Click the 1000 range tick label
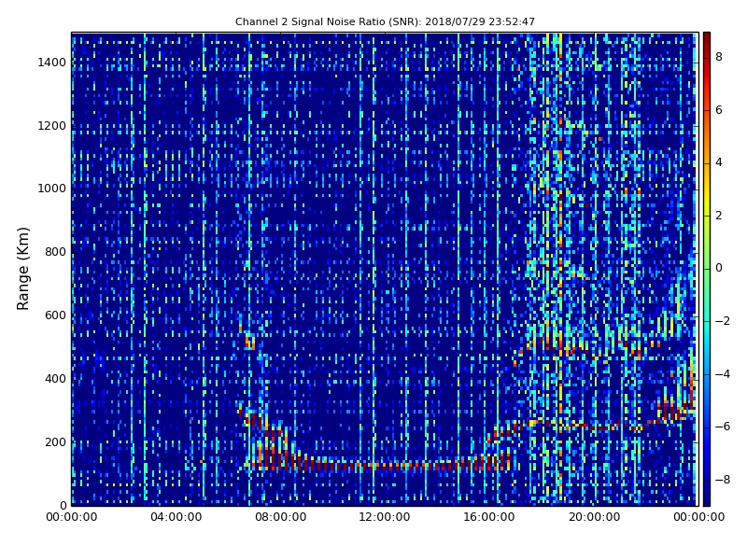The width and height of the screenshot is (747, 560). point(52,189)
